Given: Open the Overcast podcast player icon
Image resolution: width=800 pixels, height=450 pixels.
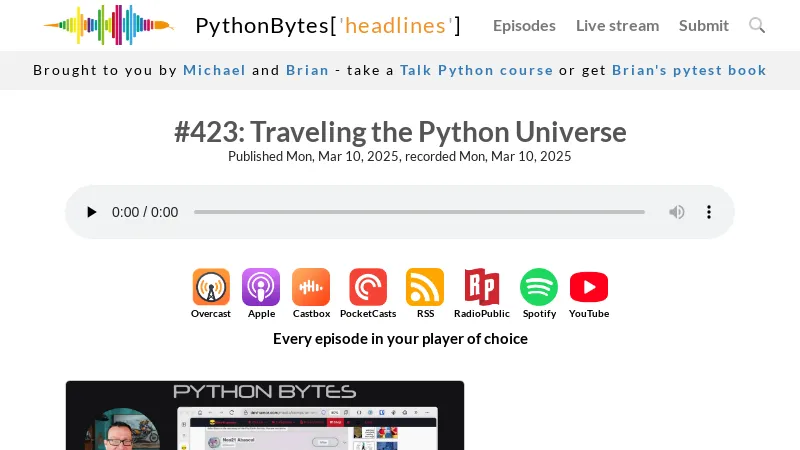Looking at the screenshot, I should coord(211,288).
